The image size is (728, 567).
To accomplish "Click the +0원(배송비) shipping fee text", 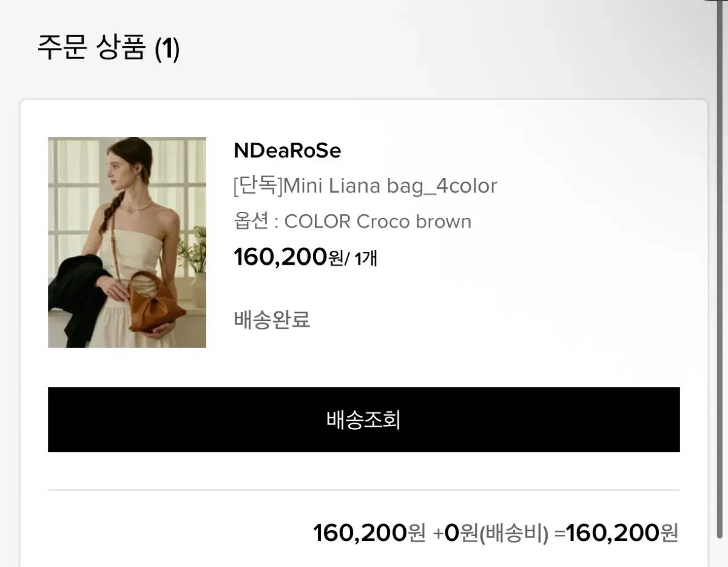I will (x=491, y=534).
